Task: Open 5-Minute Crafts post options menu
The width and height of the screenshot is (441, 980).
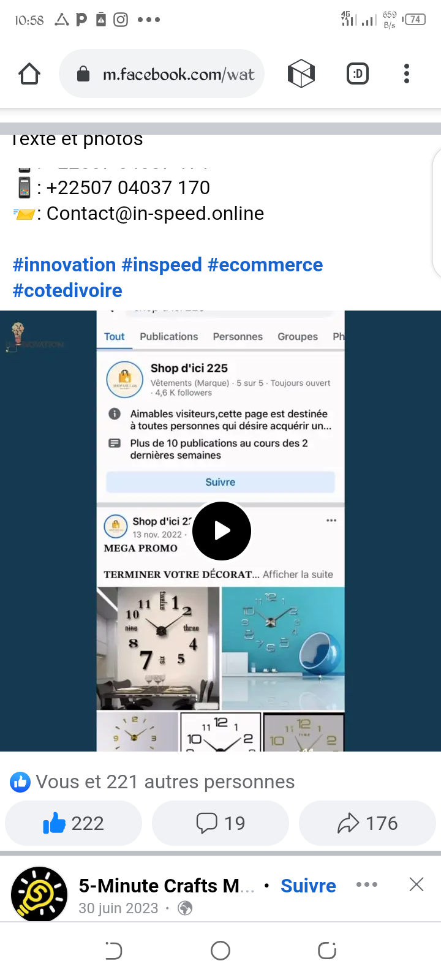Action: (367, 884)
